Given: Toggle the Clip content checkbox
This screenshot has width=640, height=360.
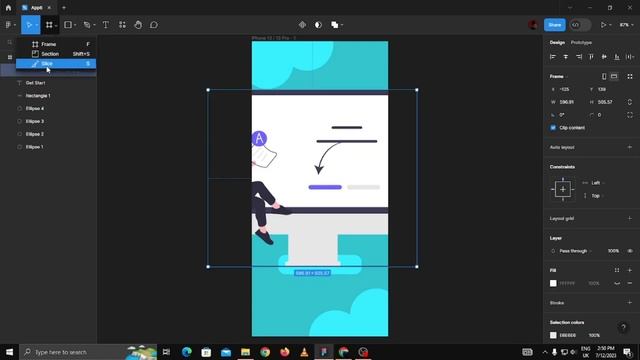Looking at the screenshot, I should click(553, 128).
